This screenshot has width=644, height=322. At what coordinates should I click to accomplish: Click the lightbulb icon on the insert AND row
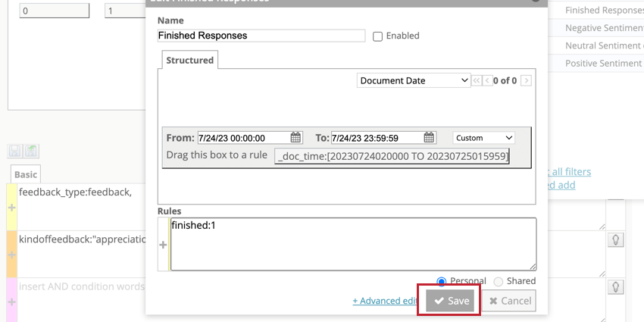616,286
